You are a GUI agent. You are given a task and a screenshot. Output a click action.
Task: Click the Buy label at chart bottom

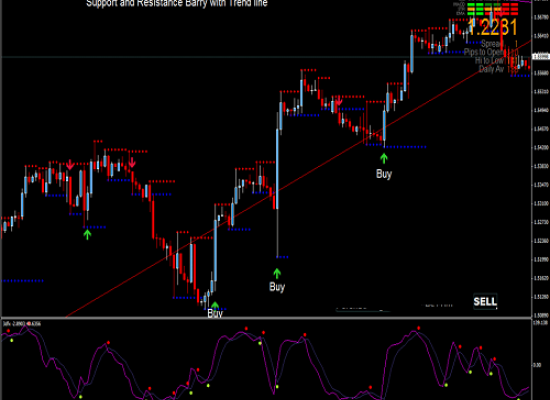(215, 313)
